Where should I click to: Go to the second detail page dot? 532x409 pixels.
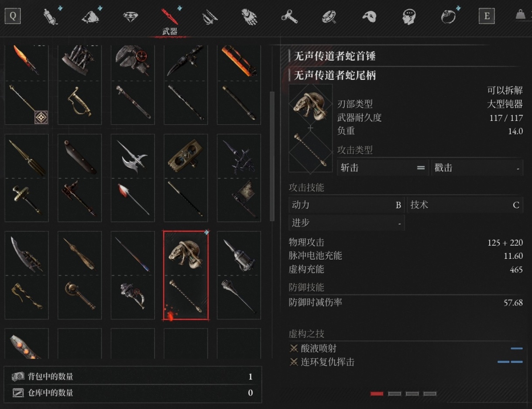tap(395, 394)
